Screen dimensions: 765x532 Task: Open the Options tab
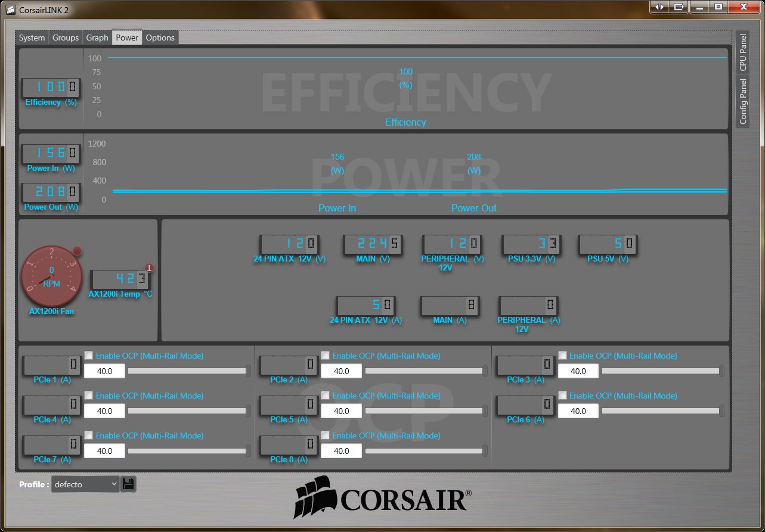(x=160, y=38)
